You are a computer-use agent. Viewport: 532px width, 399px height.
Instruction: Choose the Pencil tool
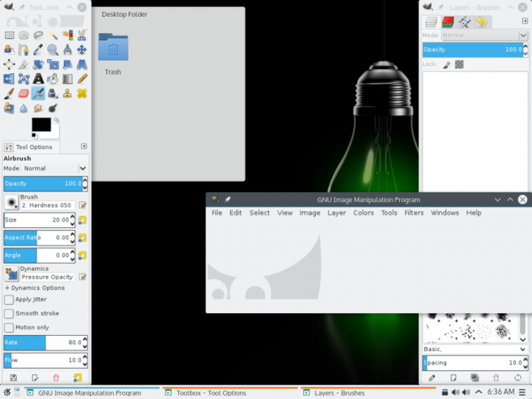click(x=81, y=78)
